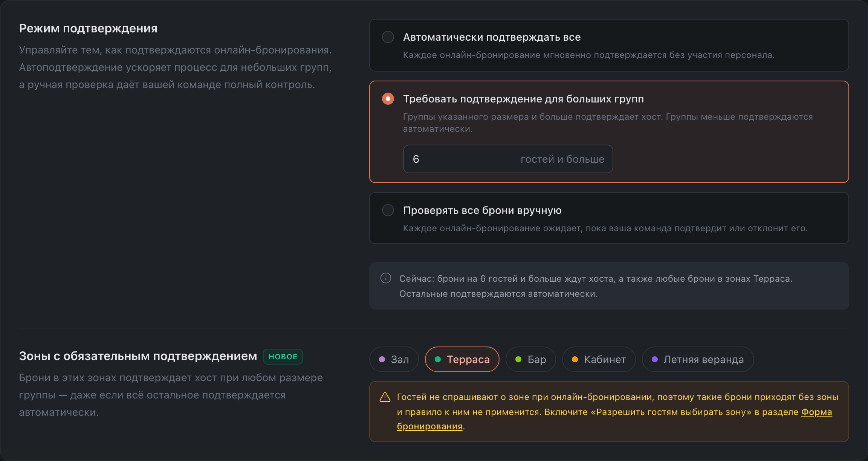Click the "Каждое онлайн-бронирование ожидает" description

coord(605,228)
